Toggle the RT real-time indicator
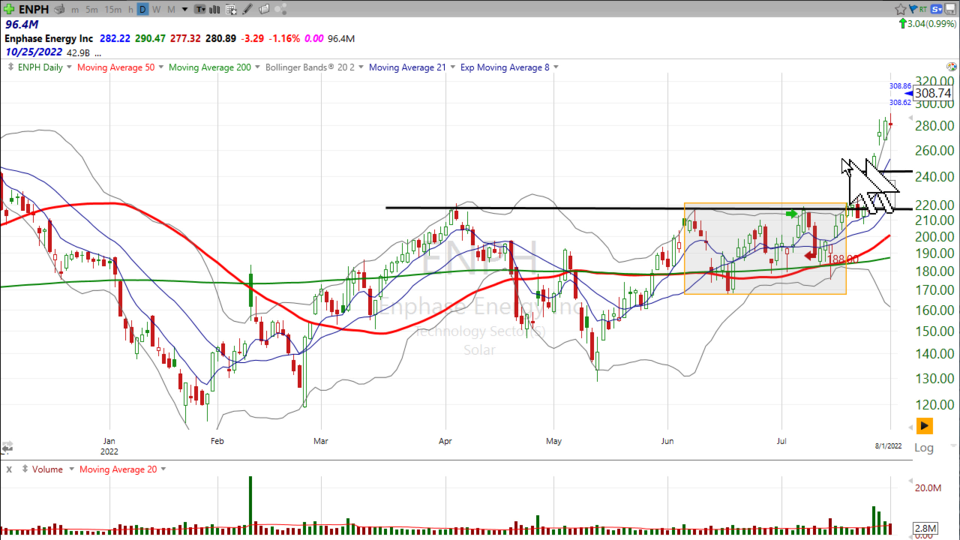 [923, 9]
